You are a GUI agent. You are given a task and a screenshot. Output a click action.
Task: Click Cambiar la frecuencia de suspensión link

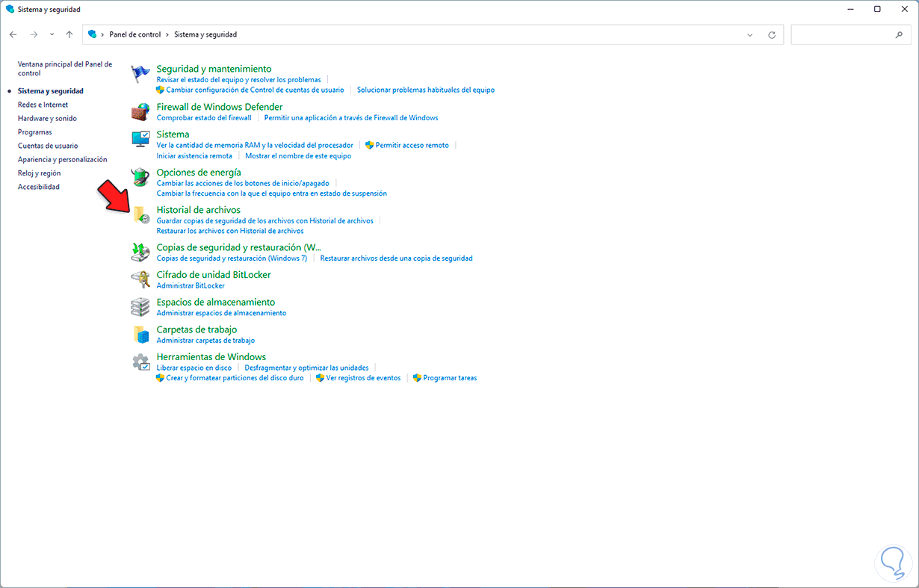tap(272, 194)
